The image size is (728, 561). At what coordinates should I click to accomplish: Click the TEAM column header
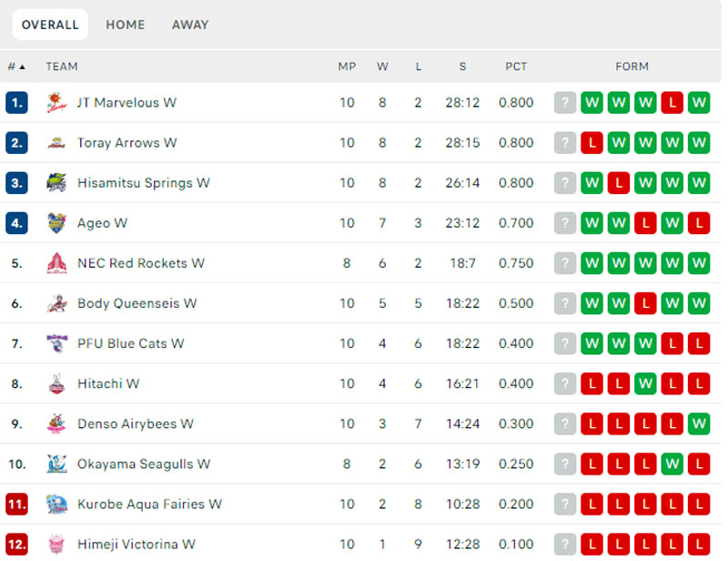tap(62, 66)
